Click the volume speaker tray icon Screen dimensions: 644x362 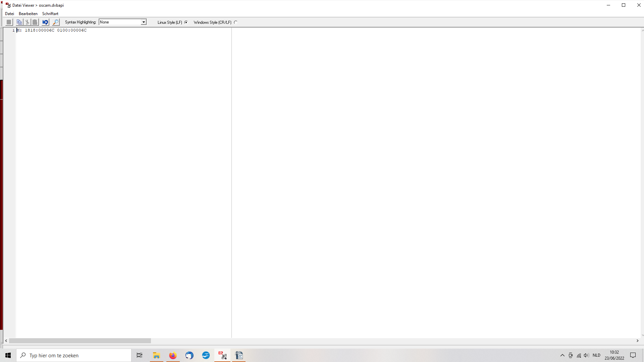coord(586,355)
